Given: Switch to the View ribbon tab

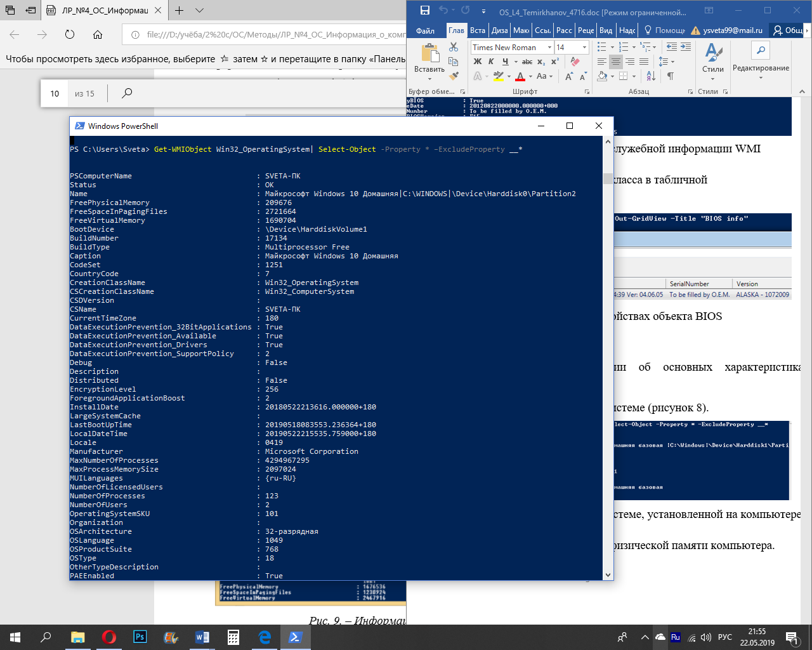Looking at the screenshot, I should (606, 30).
